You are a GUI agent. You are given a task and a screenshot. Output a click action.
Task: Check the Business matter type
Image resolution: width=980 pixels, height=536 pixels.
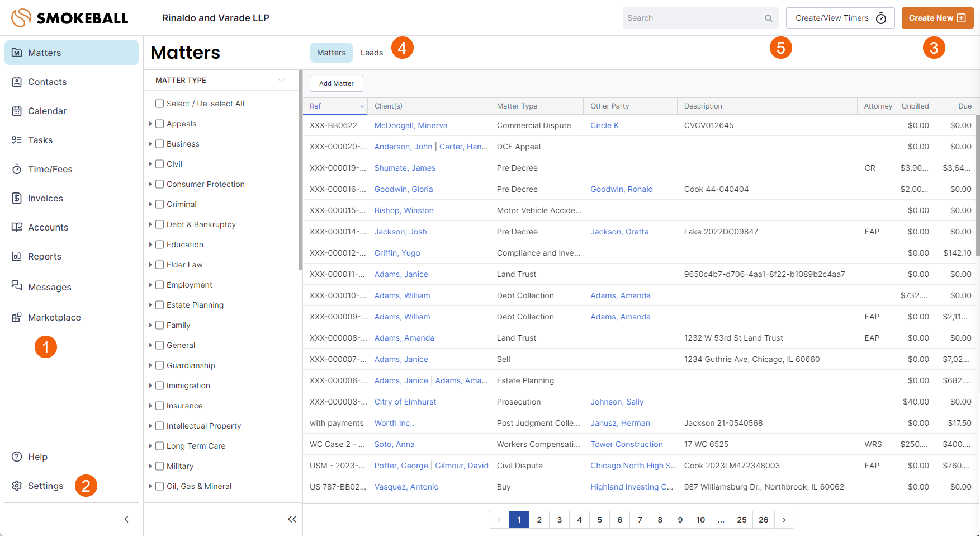[159, 144]
